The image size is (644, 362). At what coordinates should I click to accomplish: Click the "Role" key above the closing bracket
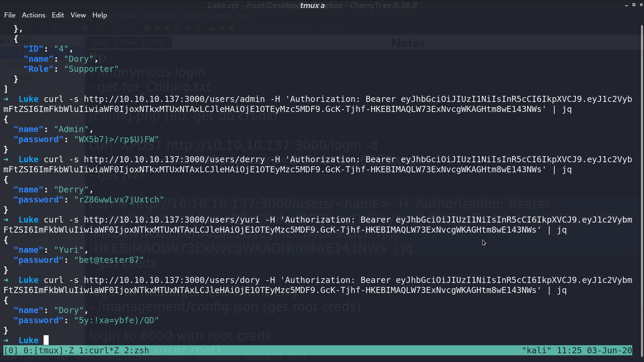pyautogui.click(x=39, y=69)
